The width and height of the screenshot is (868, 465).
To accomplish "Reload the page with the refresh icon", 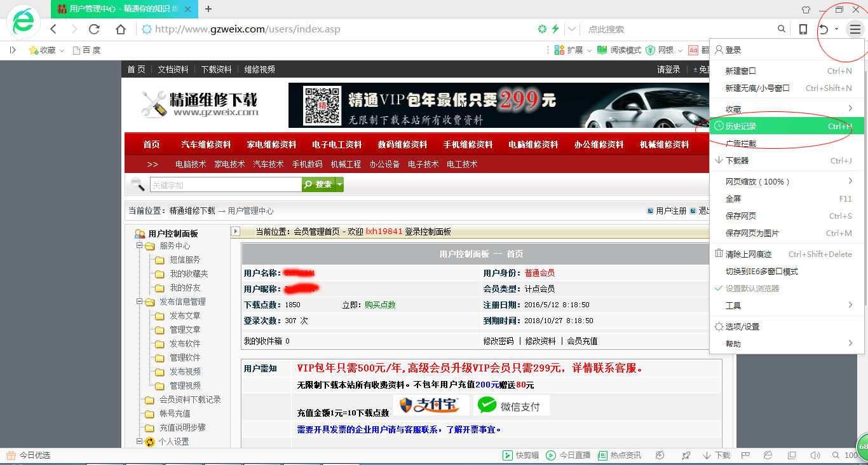I will [94, 29].
